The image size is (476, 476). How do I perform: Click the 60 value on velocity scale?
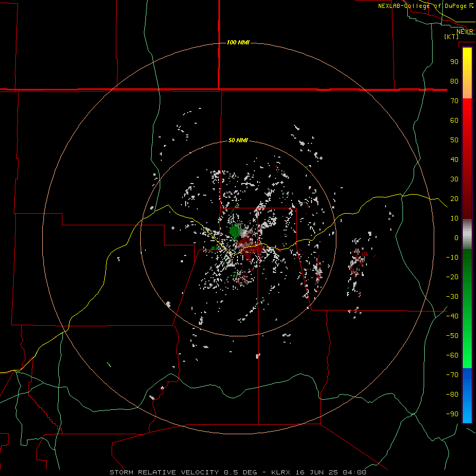454,120
